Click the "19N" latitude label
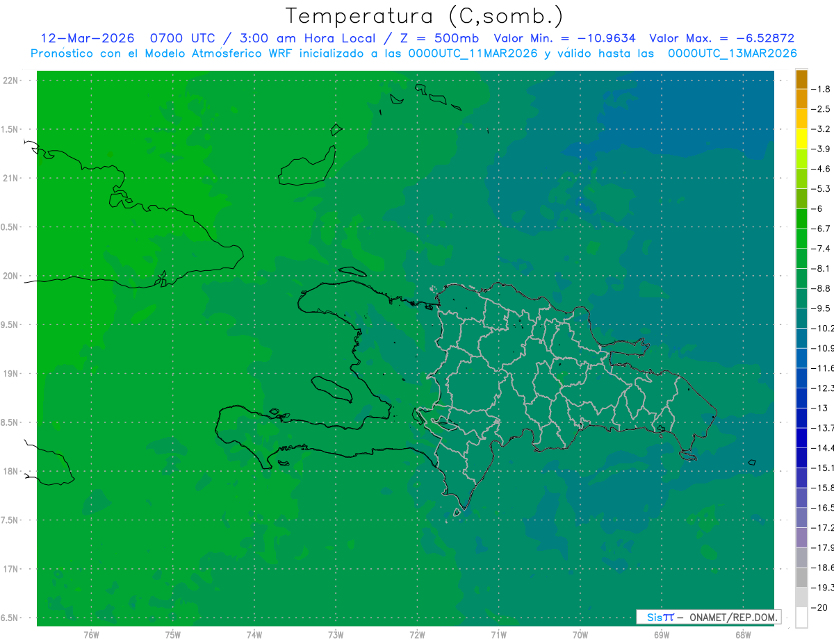The image size is (834, 644). tap(10, 374)
